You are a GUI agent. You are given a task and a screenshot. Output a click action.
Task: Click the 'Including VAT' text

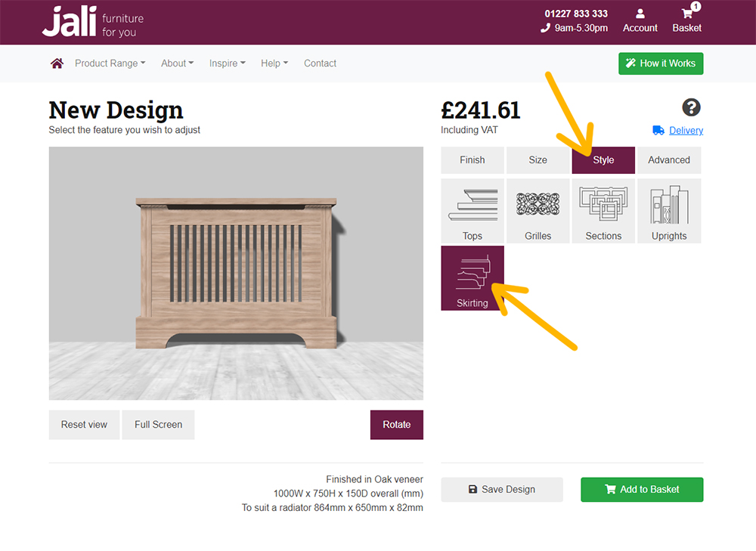(x=469, y=130)
